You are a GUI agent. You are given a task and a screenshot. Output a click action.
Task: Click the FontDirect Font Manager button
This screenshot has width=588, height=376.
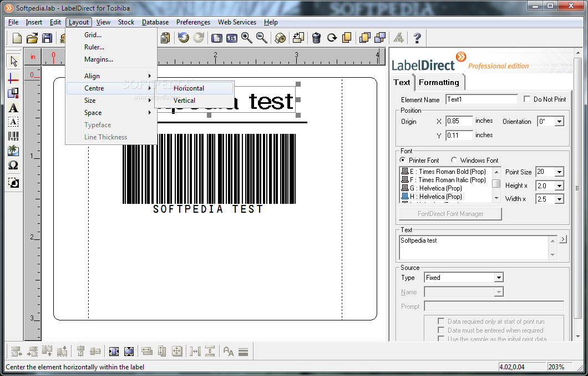coord(450,214)
